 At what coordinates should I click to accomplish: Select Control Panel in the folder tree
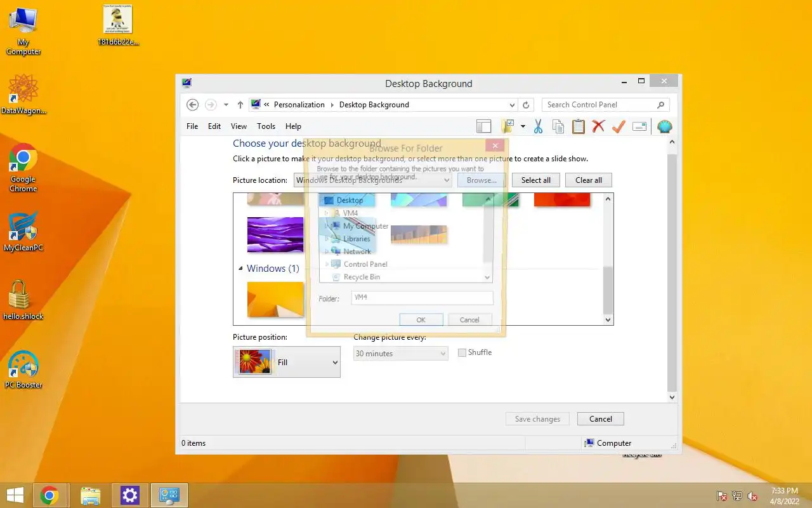tap(365, 264)
